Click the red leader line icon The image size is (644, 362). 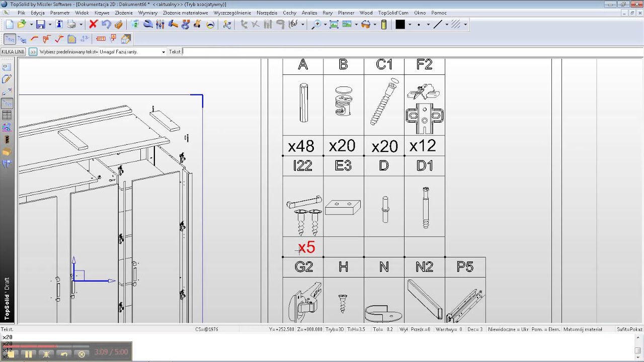34,39
